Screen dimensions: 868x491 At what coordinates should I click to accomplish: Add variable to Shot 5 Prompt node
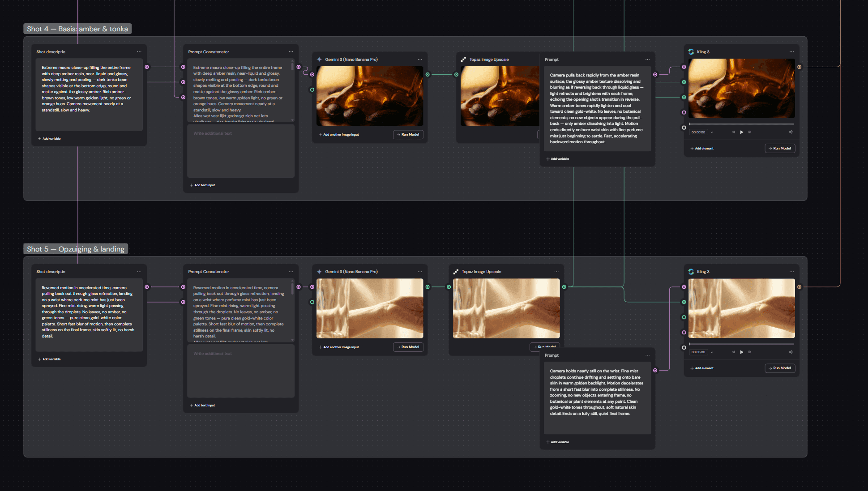pos(558,442)
